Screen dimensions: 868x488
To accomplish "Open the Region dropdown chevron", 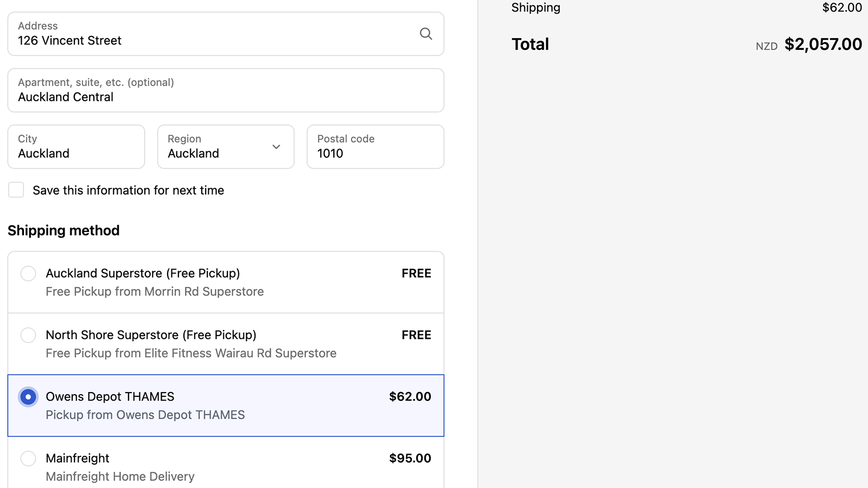I will pos(276,147).
